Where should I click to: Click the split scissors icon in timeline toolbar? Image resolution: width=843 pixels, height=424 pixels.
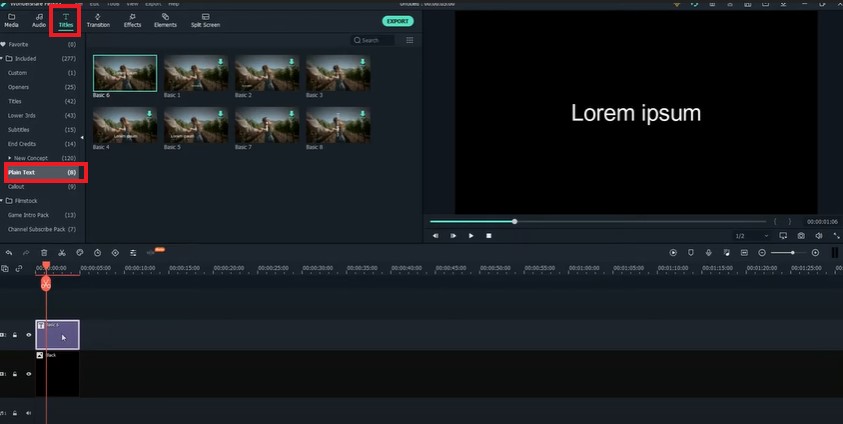(x=62, y=253)
